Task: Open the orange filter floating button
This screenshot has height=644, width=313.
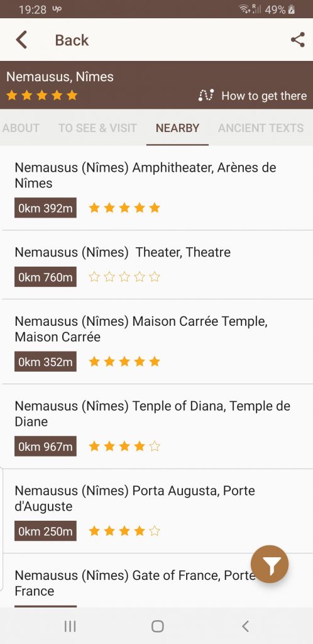Action: (270, 564)
